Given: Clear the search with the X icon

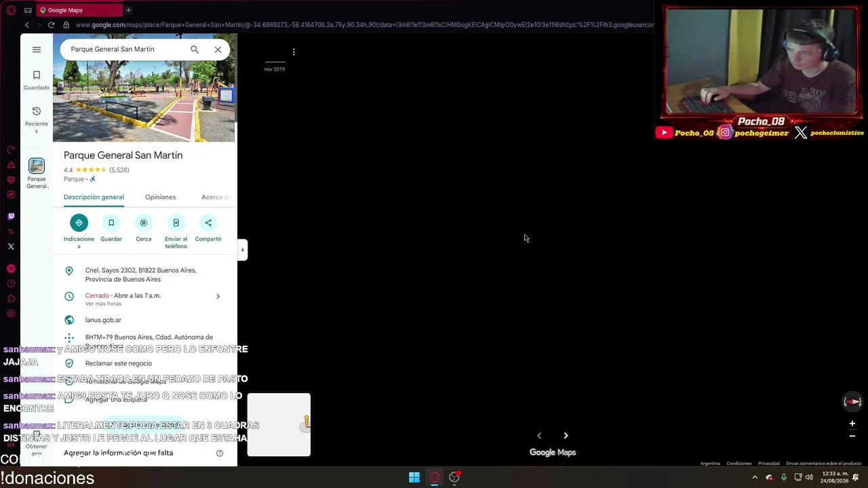Looking at the screenshot, I should tap(218, 49).
